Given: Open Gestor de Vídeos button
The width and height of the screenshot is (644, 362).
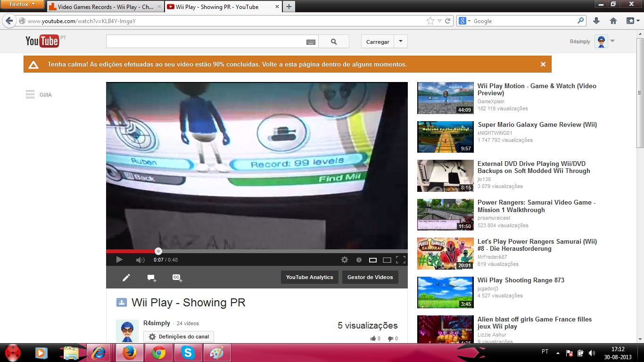Looking at the screenshot, I should [370, 277].
